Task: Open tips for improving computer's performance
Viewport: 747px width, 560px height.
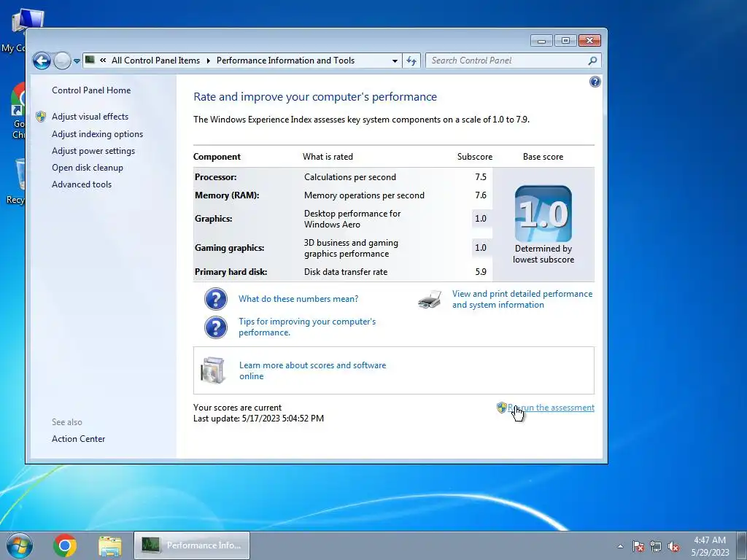Action: pyautogui.click(x=307, y=327)
